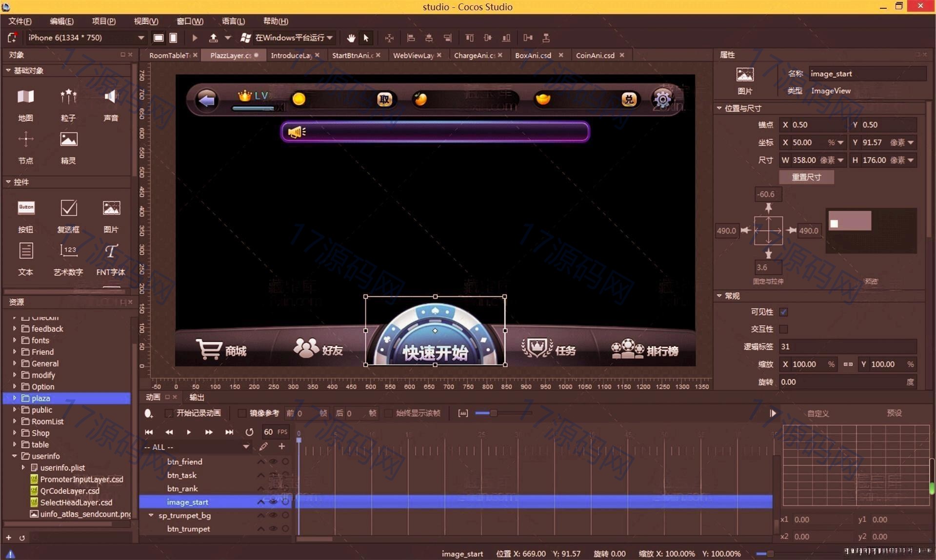Enable start recording animation checkbox
Image resolution: width=936 pixels, height=560 pixels.
click(x=169, y=413)
